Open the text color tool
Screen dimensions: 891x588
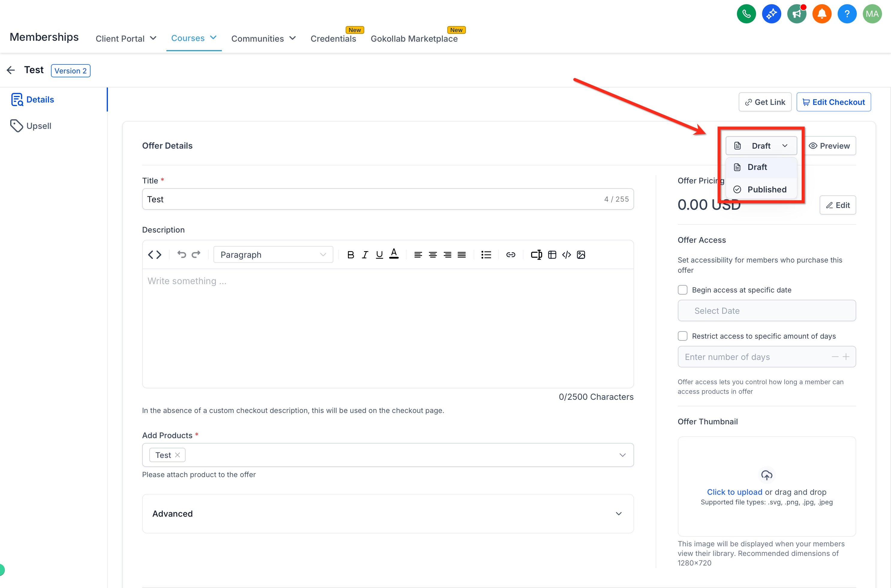(x=394, y=254)
